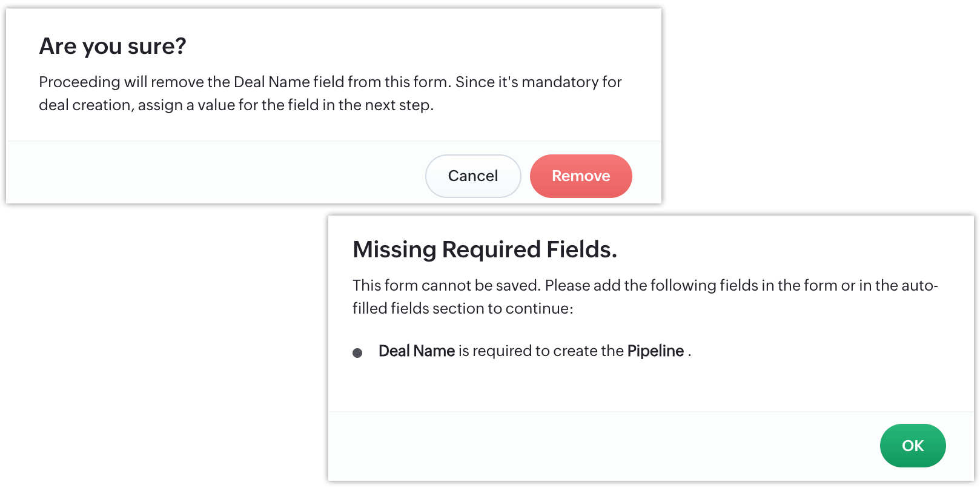Click the bullet dot before Deal Name
This screenshot has width=980, height=488.
357,352
